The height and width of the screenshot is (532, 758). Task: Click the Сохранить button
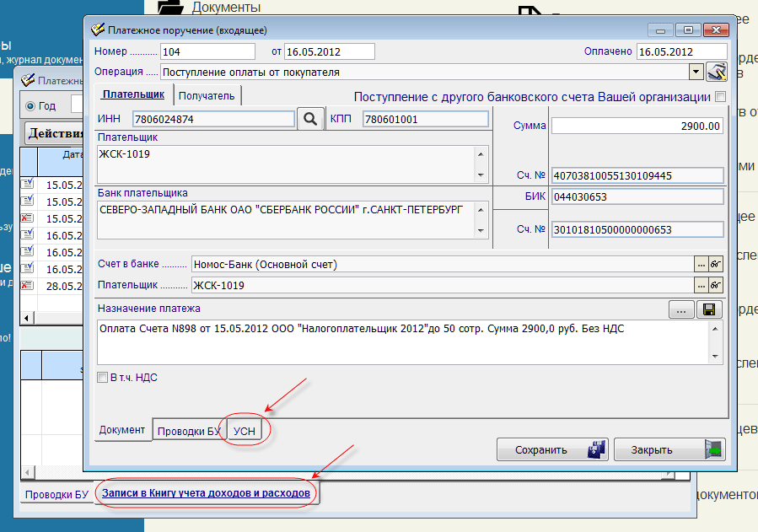tap(553, 450)
